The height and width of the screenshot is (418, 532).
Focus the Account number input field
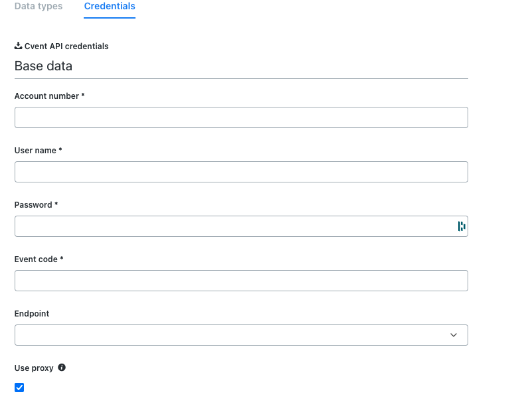coord(241,117)
